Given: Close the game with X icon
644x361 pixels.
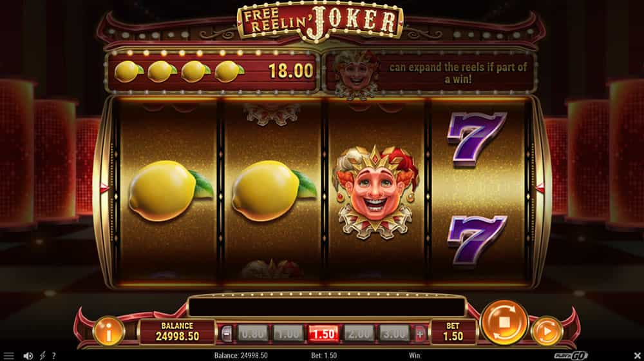Looking at the screenshot, I should pyautogui.click(x=638, y=356).
